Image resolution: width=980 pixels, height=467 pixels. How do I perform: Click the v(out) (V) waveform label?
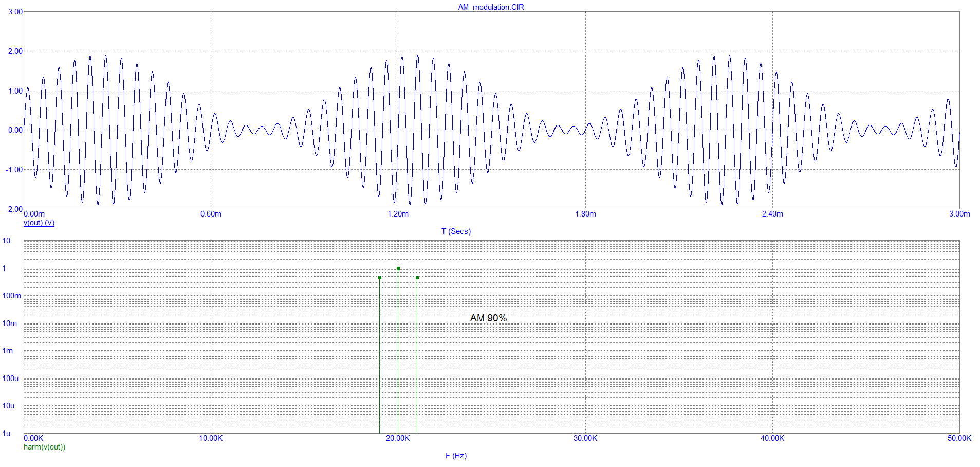[39, 223]
